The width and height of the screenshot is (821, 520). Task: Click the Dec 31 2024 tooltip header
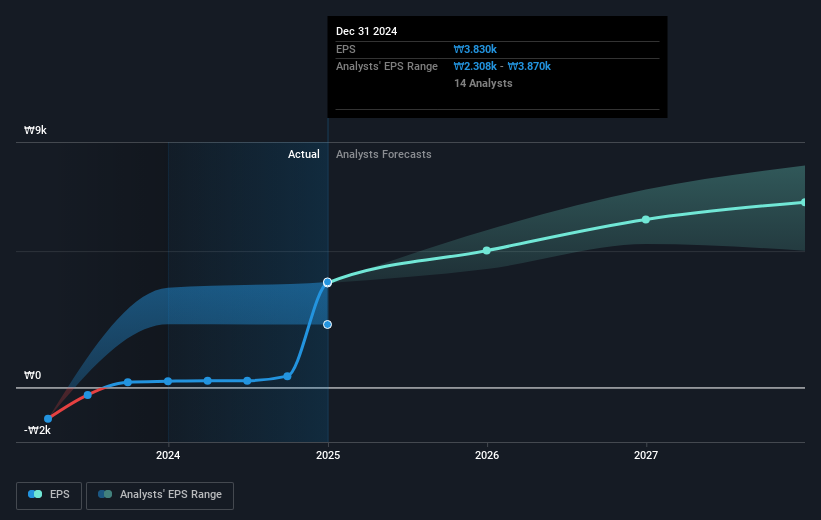point(367,31)
